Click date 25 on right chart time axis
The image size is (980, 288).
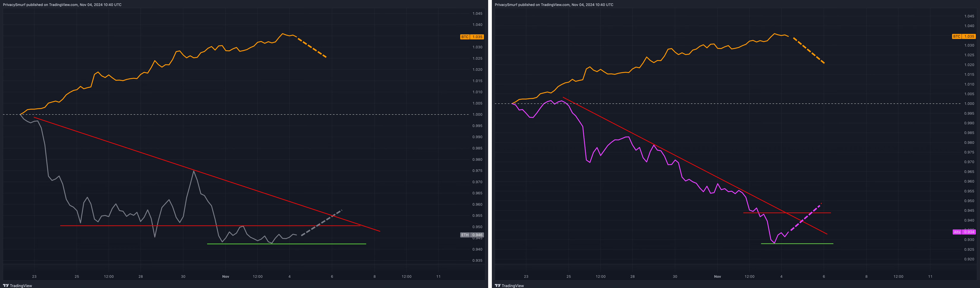(569, 277)
